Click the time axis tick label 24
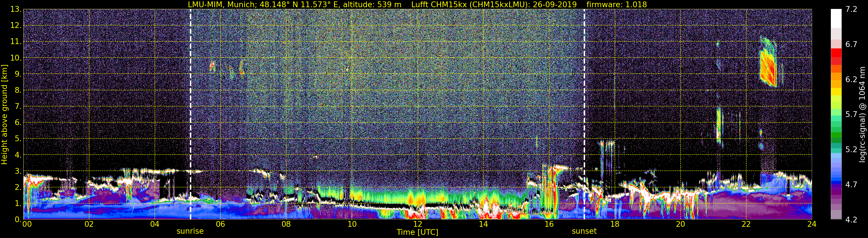868x238 pixels. [812, 224]
